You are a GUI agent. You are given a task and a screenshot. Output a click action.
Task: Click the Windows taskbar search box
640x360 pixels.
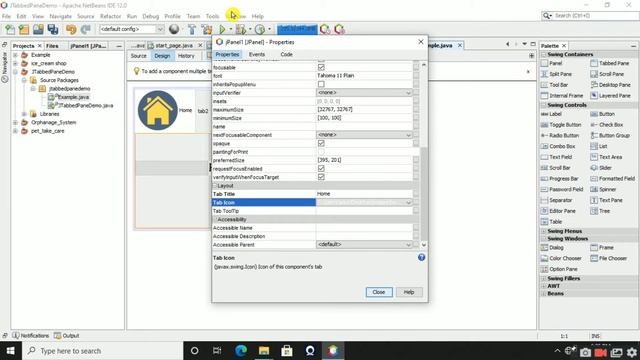(x=102, y=351)
